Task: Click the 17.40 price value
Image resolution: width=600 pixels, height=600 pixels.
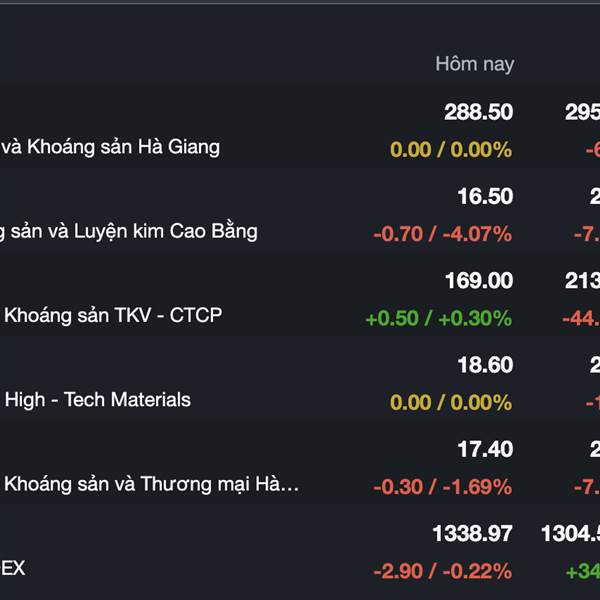Action: [x=485, y=449]
